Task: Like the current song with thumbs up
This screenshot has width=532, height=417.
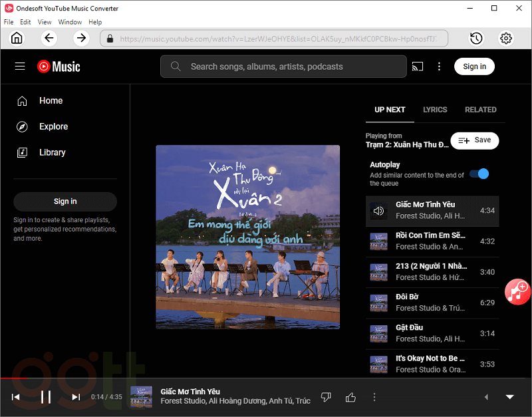Action: 350,397
